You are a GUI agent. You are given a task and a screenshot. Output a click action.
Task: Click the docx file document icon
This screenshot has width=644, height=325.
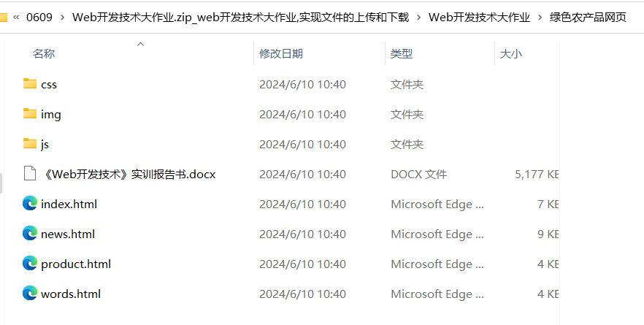pos(29,174)
